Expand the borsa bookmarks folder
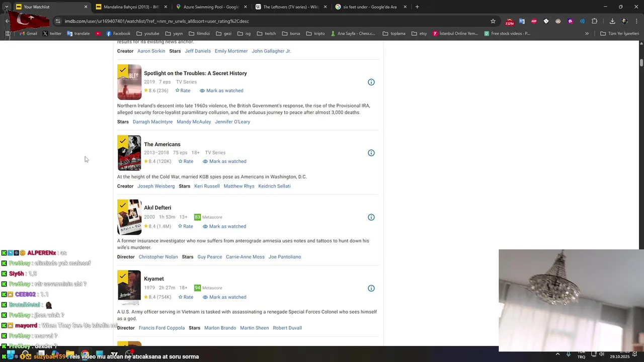The height and width of the screenshot is (362, 644). 291,34
